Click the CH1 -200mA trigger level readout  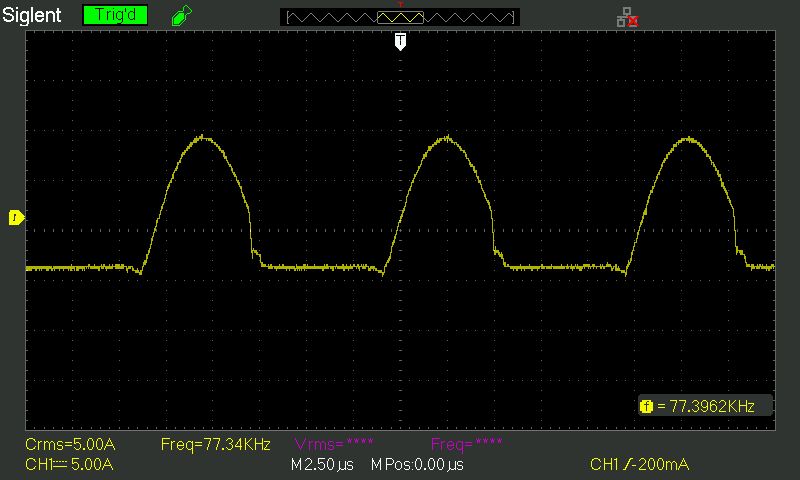(x=639, y=464)
